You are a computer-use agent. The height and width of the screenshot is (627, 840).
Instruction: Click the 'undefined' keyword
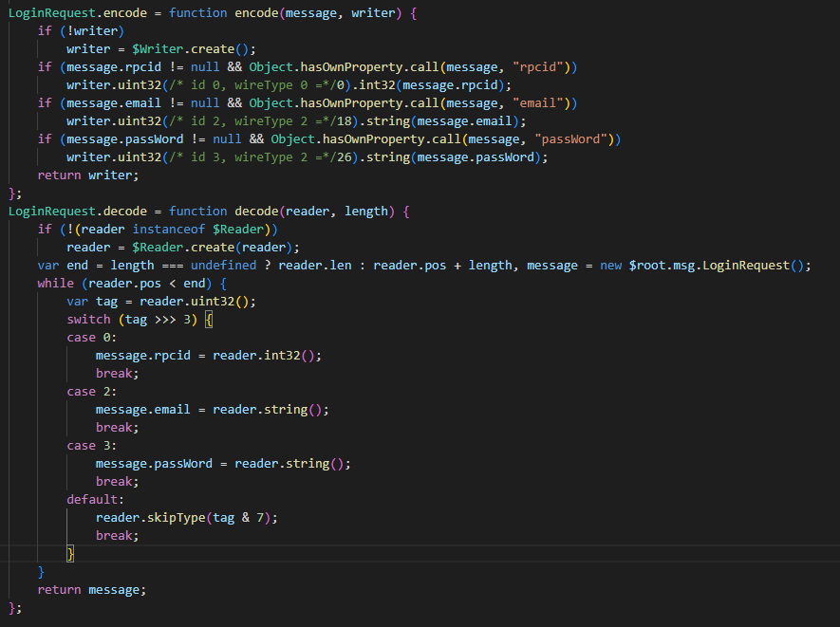(223, 265)
